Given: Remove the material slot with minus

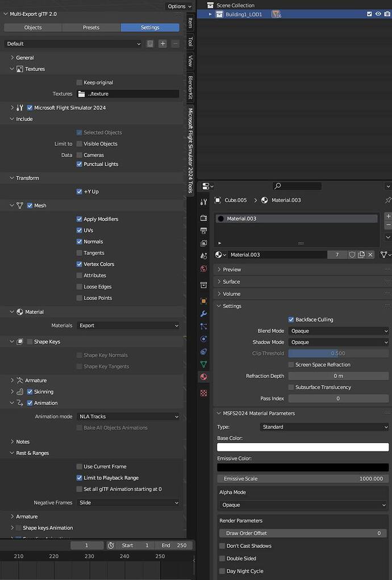Looking at the screenshot, I should pyautogui.click(x=388, y=225).
